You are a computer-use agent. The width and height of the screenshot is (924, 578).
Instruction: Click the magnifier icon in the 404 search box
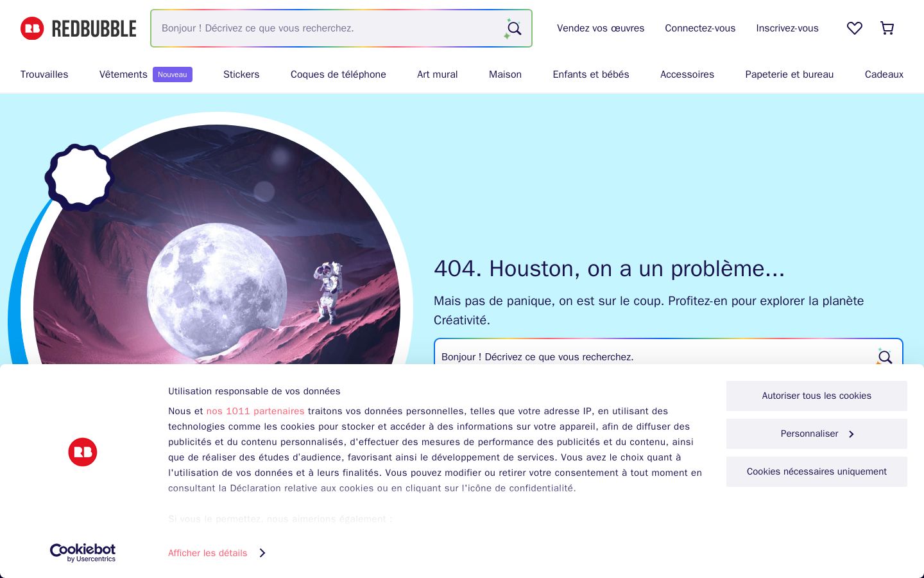tap(885, 356)
